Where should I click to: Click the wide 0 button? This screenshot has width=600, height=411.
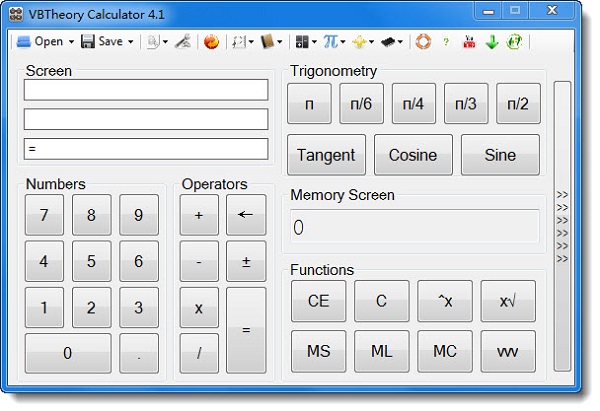[68, 353]
